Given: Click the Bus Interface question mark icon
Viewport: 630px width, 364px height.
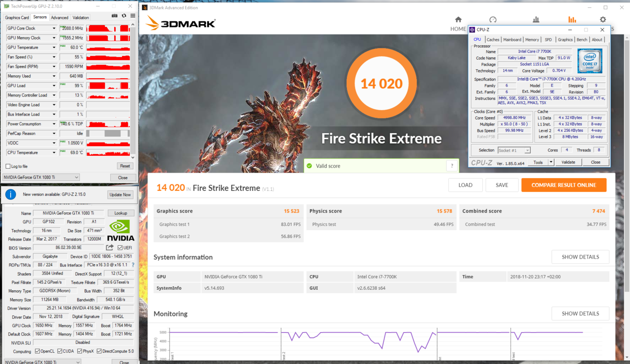Looking at the screenshot, I should point(133,265).
